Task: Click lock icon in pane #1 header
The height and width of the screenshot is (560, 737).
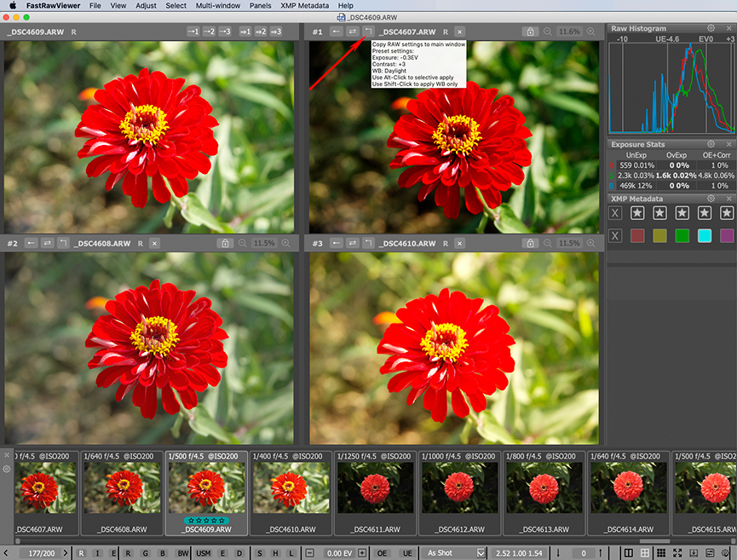Action: tap(531, 32)
